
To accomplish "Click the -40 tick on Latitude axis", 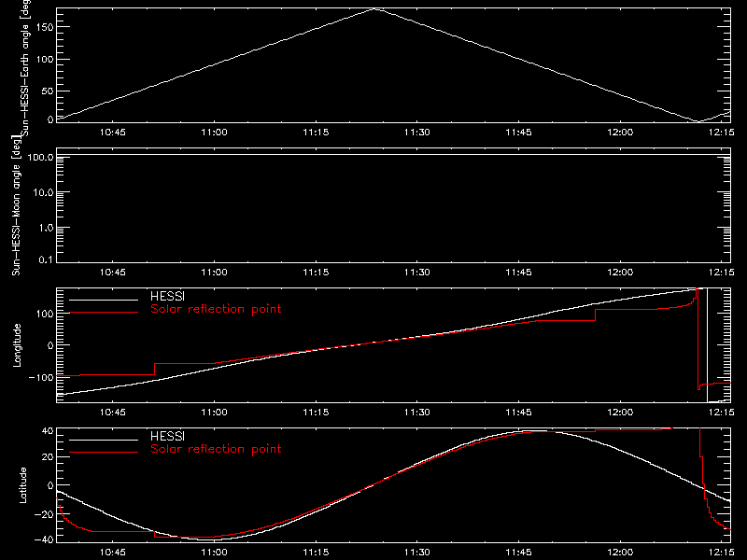I will pos(44,539).
